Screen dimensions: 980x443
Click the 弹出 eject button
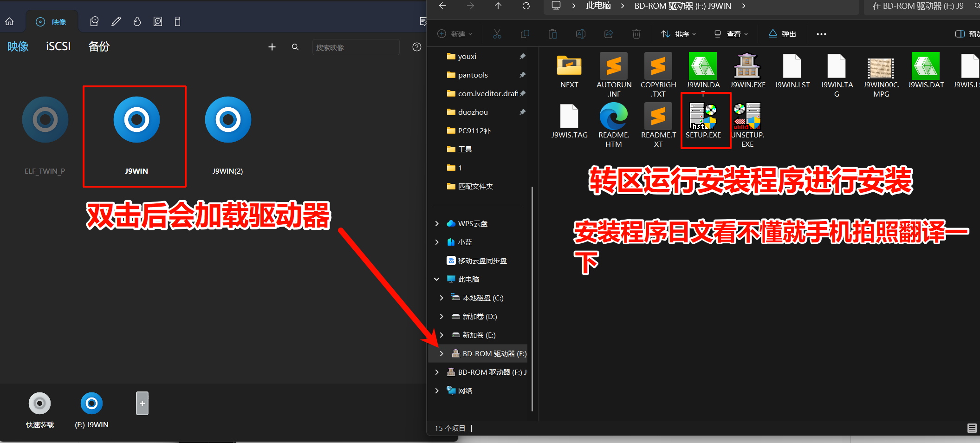click(782, 33)
